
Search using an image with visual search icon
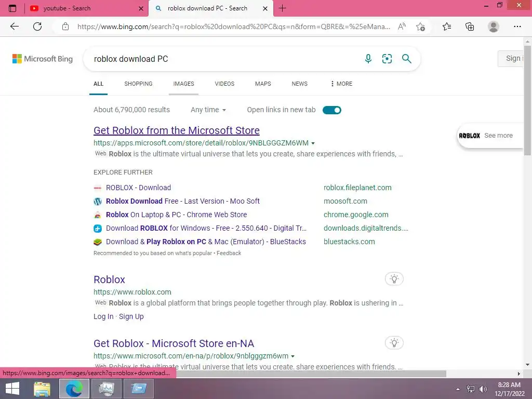[387, 59]
